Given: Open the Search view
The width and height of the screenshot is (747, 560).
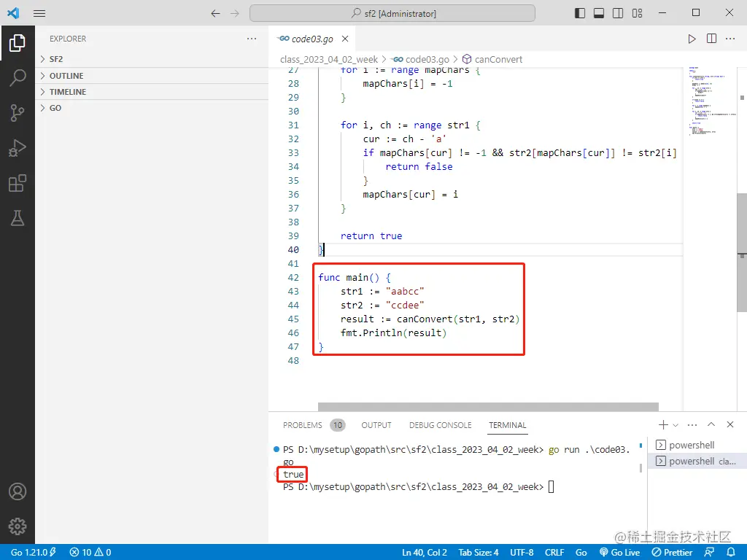Looking at the screenshot, I should point(18,77).
